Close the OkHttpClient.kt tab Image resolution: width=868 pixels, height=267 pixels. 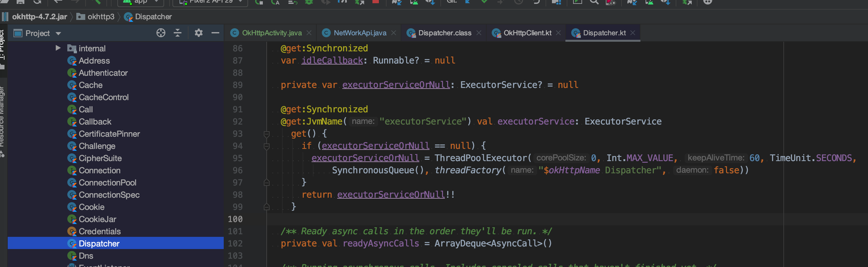tap(558, 33)
